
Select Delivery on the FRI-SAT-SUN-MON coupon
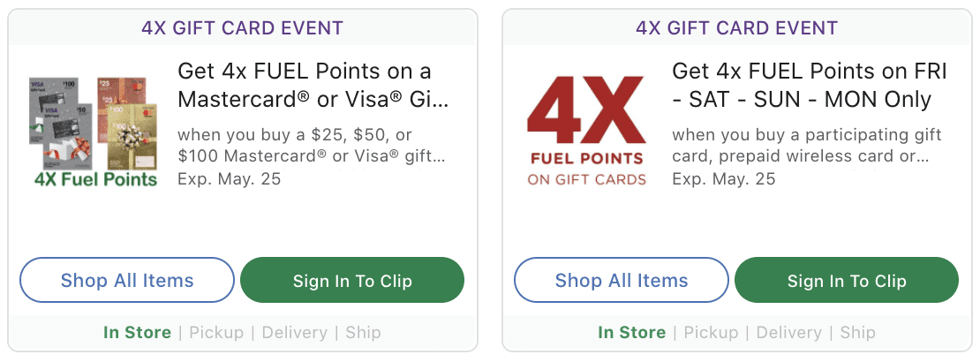tap(788, 333)
